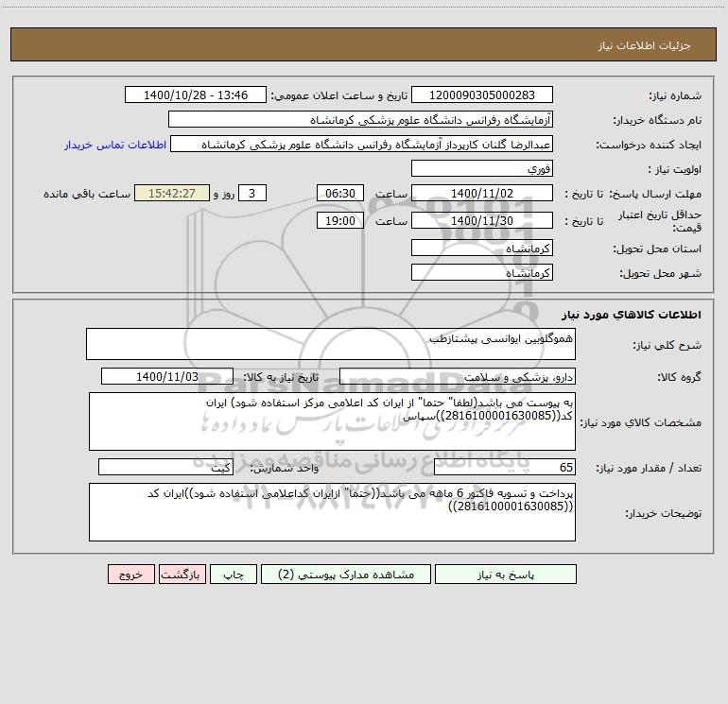The height and width of the screenshot is (704, 728).
Task: Open مشاهده مدارک پیوستی (2) button
Action: (x=346, y=575)
